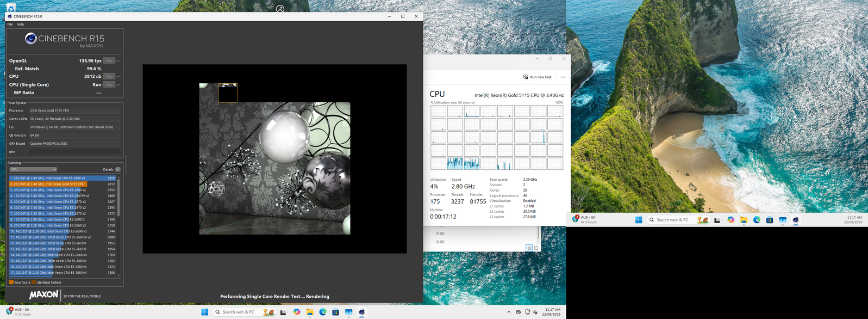Switch to Cinebench on main taskbar
Image resolution: width=868 pixels, height=319 pixels.
362,312
